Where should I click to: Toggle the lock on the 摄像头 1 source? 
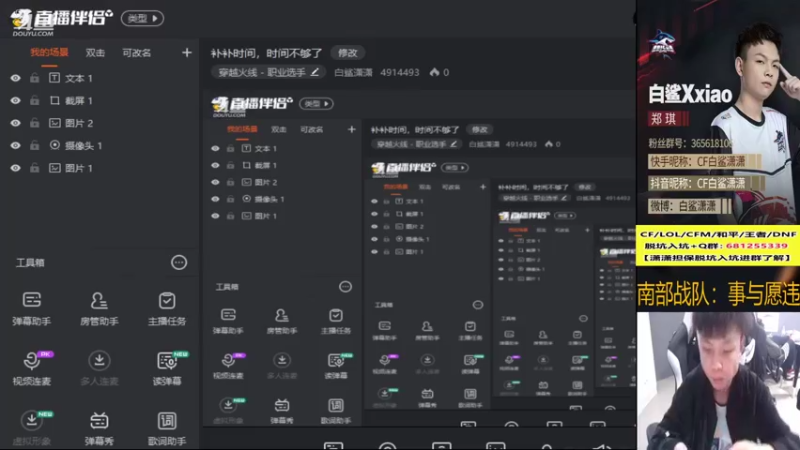point(34,145)
